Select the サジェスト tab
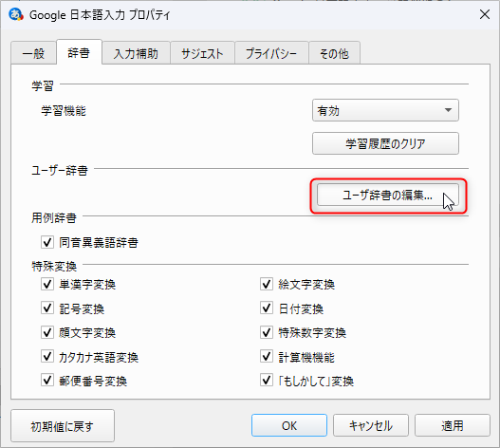Screen dimensions: 500x448 click(x=202, y=53)
